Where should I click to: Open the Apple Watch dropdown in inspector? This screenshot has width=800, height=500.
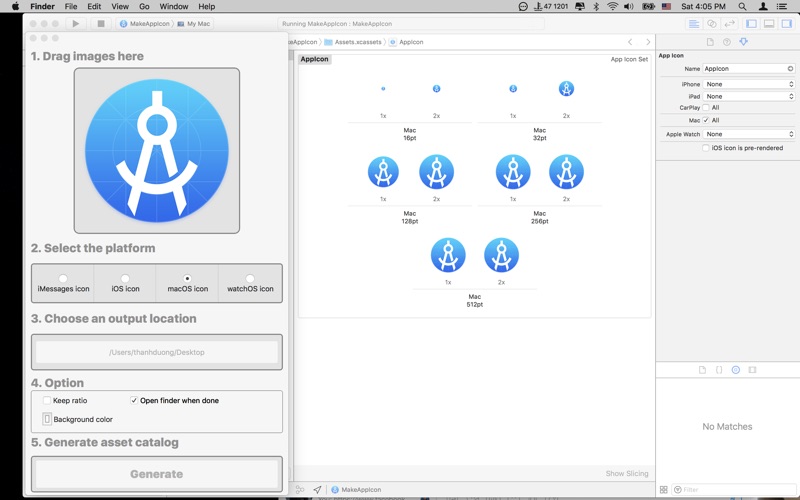click(x=748, y=134)
